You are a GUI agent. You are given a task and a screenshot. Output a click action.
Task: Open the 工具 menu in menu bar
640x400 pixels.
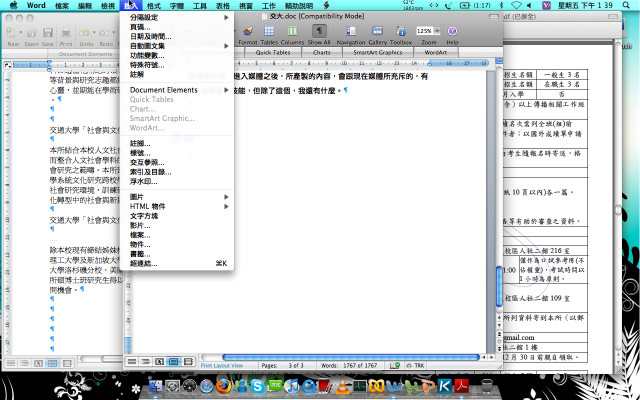pos(200,6)
